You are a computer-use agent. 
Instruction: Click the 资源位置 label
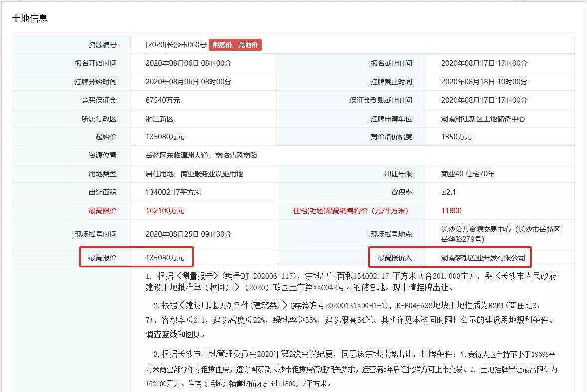(x=103, y=155)
